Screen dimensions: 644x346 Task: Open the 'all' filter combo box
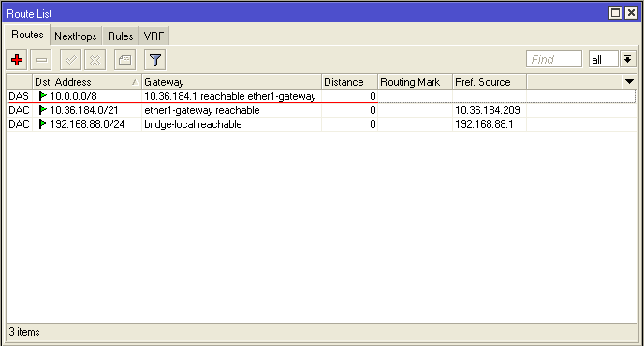pos(604,60)
